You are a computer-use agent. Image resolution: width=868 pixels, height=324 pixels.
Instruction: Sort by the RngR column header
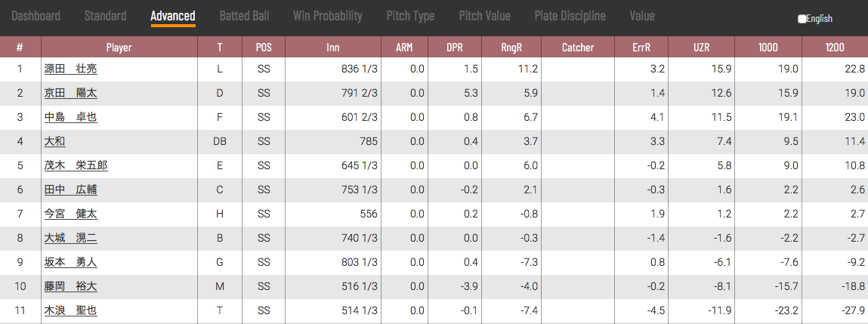(511, 48)
